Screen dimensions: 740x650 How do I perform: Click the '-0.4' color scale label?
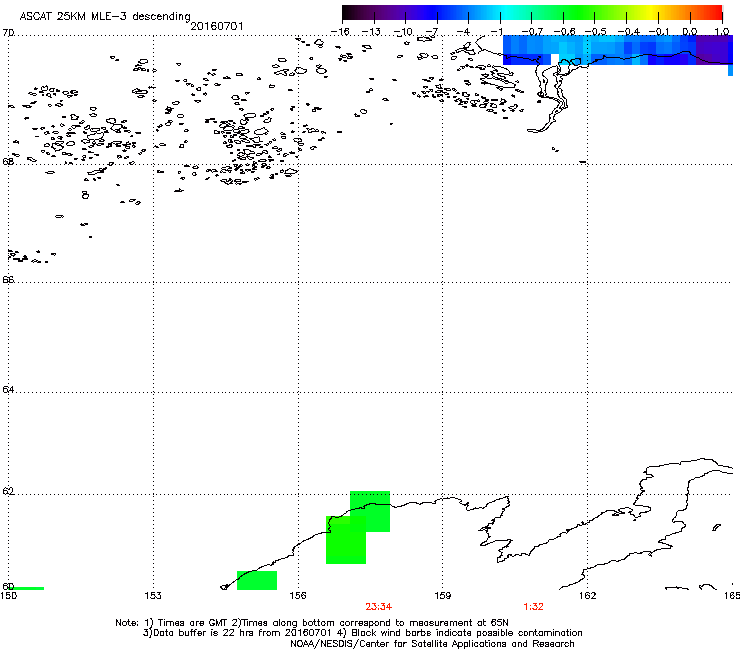coord(628,32)
